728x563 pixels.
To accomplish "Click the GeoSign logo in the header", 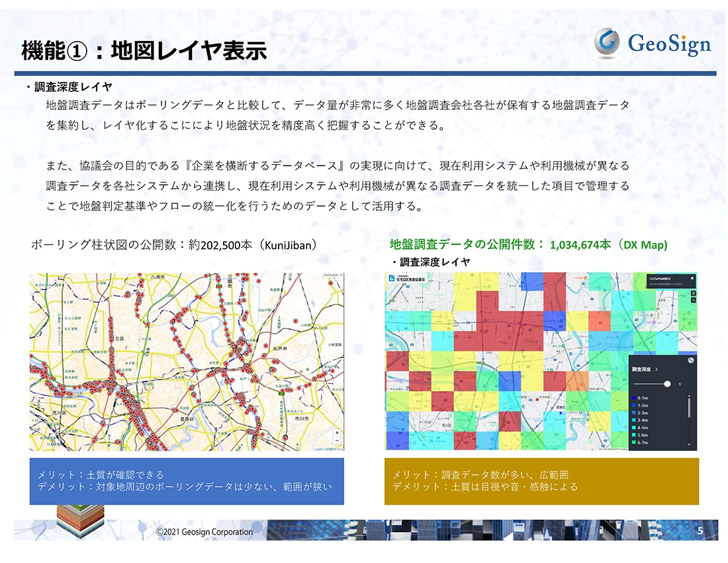I will 651,43.
